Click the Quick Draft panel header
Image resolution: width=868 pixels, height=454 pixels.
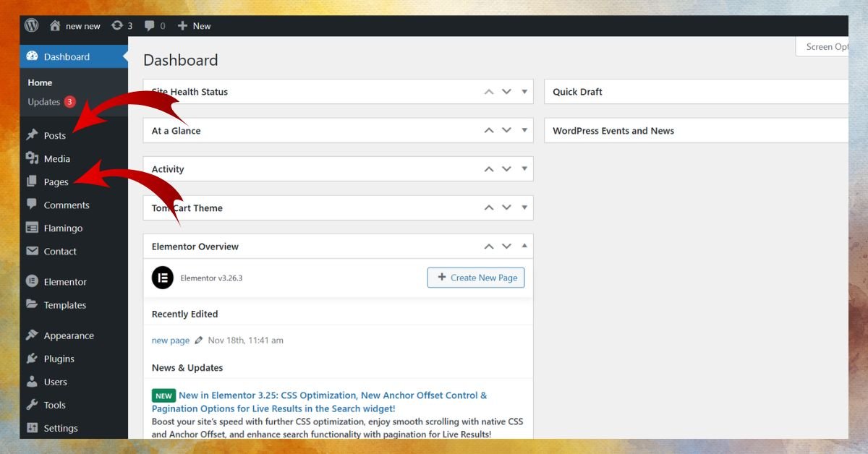tap(696, 92)
